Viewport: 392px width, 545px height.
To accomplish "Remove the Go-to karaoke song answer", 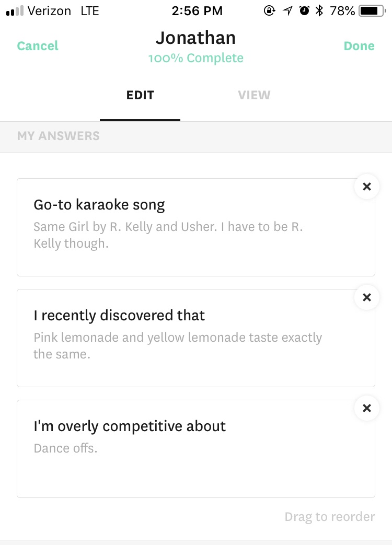I will pos(367,187).
